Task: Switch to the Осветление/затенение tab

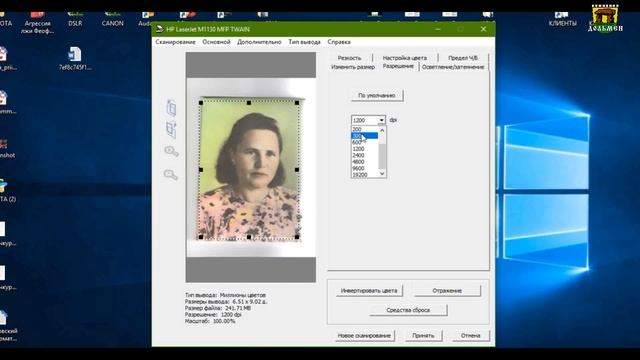Action: (x=453, y=67)
